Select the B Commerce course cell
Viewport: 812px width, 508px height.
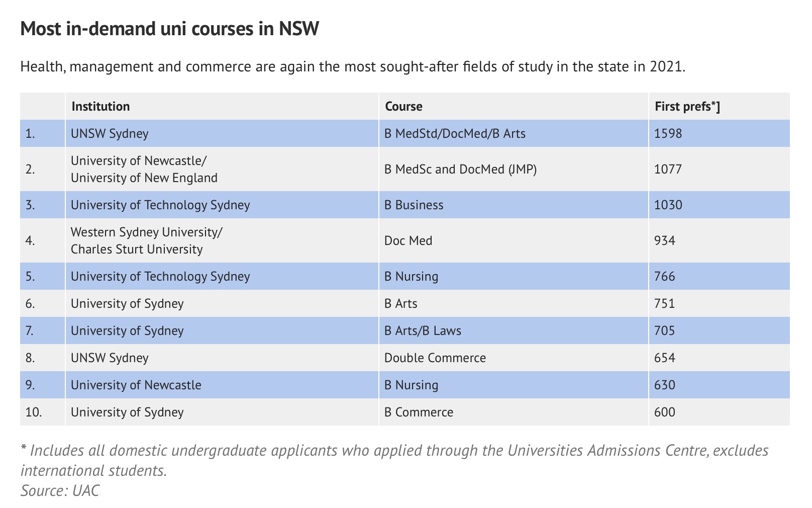click(x=514, y=412)
